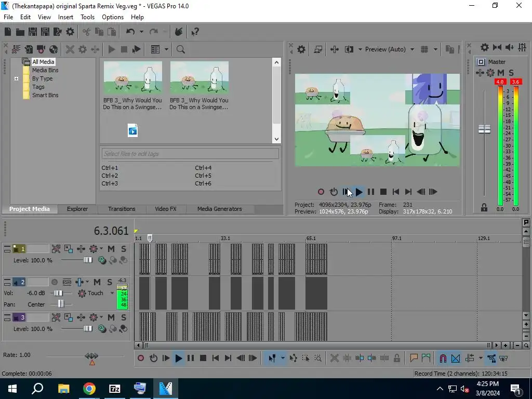Arm audio track 2 for record
Viewport: 532px width, 399px height.
tap(54, 282)
